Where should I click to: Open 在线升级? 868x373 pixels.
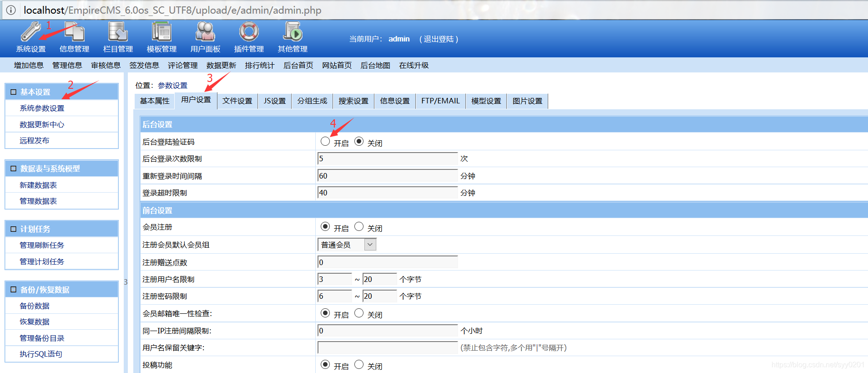point(414,66)
